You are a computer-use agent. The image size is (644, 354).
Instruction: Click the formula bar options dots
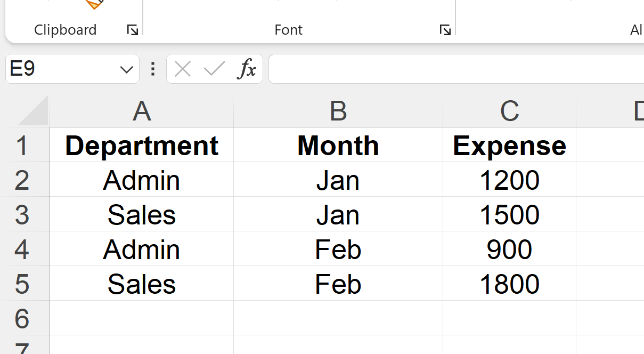(153, 69)
